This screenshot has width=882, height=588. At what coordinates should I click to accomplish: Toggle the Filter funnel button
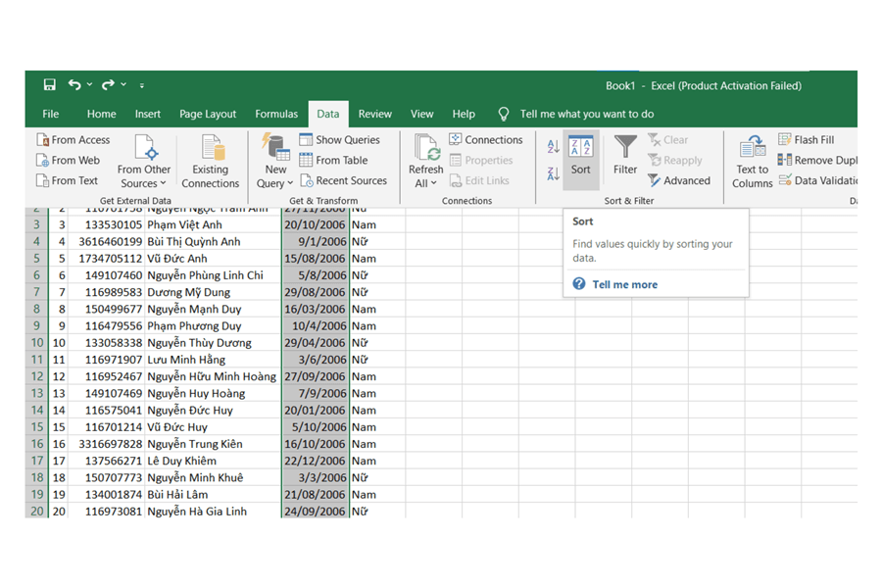[x=625, y=155]
